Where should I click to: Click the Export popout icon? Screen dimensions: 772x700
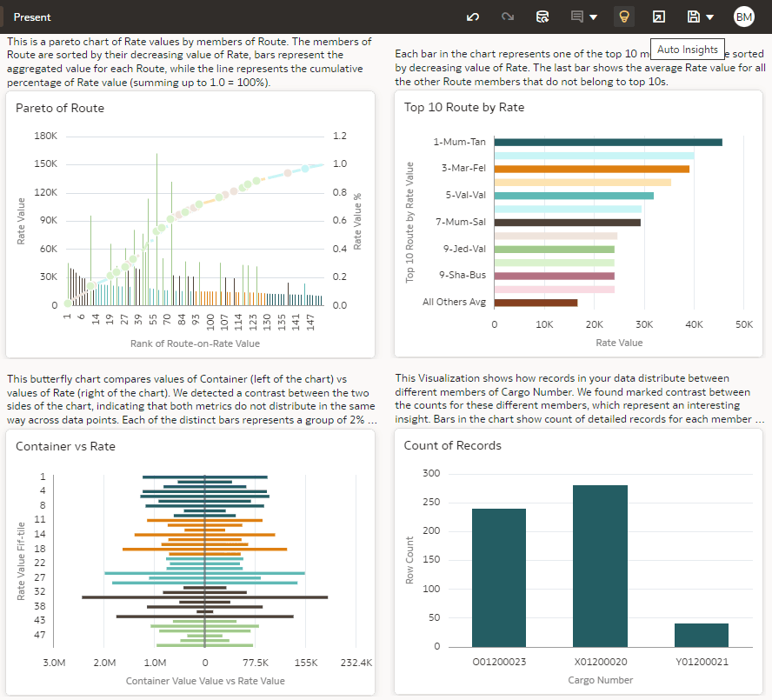[659, 17]
